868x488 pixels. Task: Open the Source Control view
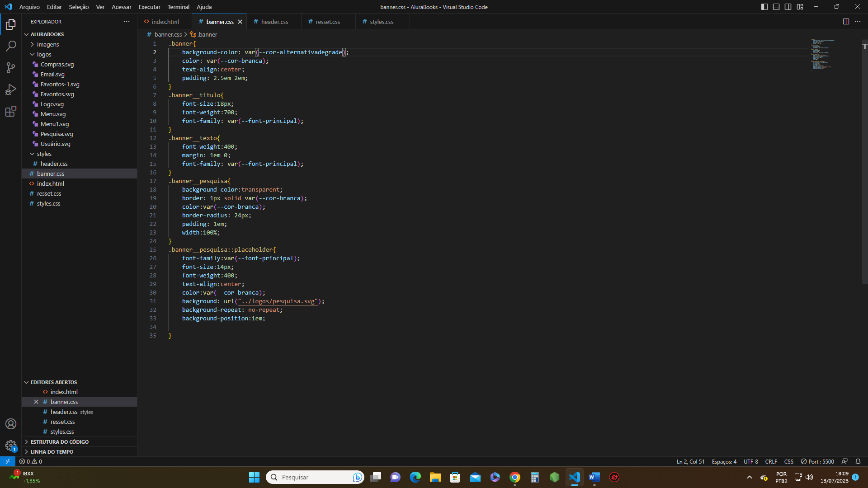pyautogui.click(x=11, y=68)
